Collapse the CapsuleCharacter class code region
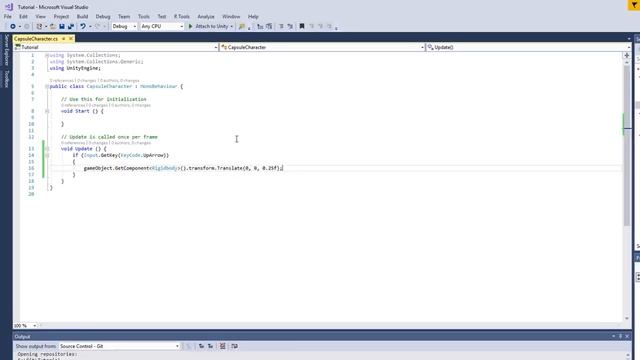The width and height of the screenshot is (640, 360). click(x=47, y=87)
